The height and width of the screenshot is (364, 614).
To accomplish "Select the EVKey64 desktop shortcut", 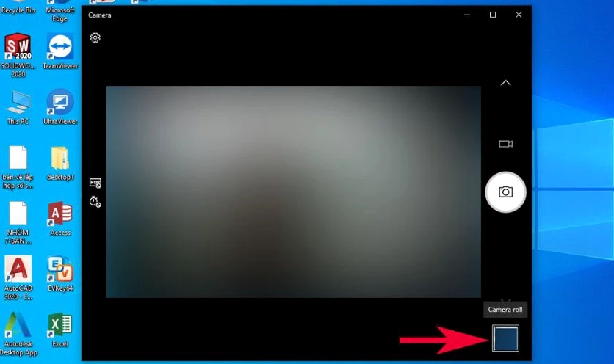I will (x=60, y=274).
